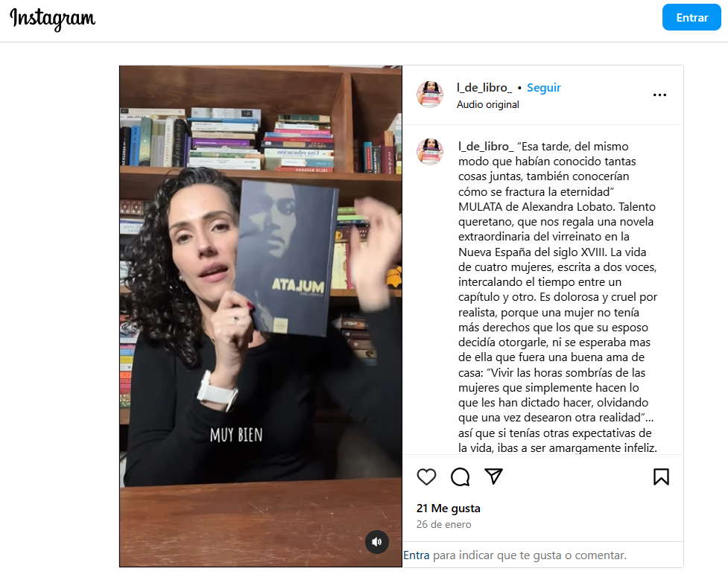Log in using the Entrar button

click(x=691, y=18)
